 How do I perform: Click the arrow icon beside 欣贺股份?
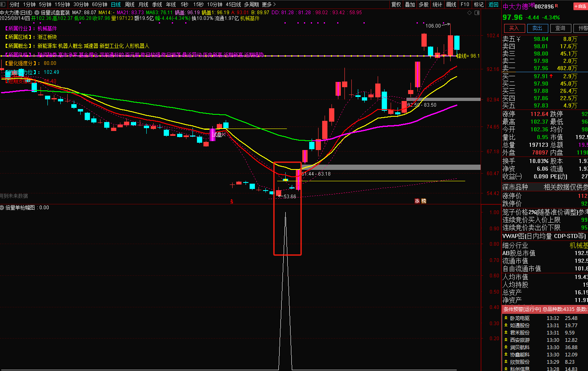pyautogui.click(x=505, y=362)
